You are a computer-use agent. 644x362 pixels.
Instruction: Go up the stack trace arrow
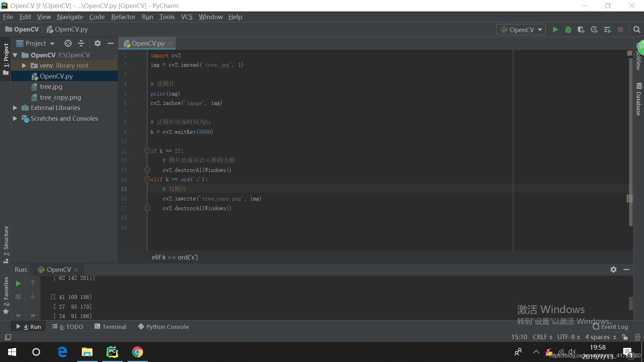pos(33,283)
